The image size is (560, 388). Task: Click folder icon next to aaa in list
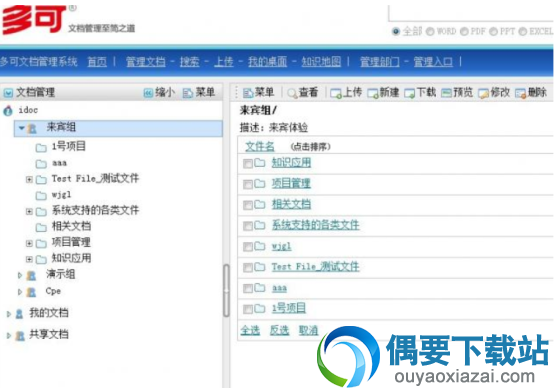[x=260, y=288]
